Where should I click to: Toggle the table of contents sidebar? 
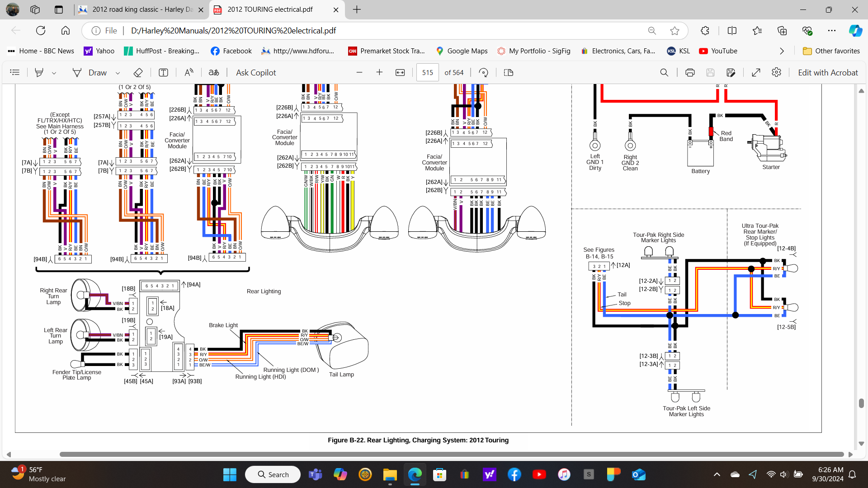15,73
